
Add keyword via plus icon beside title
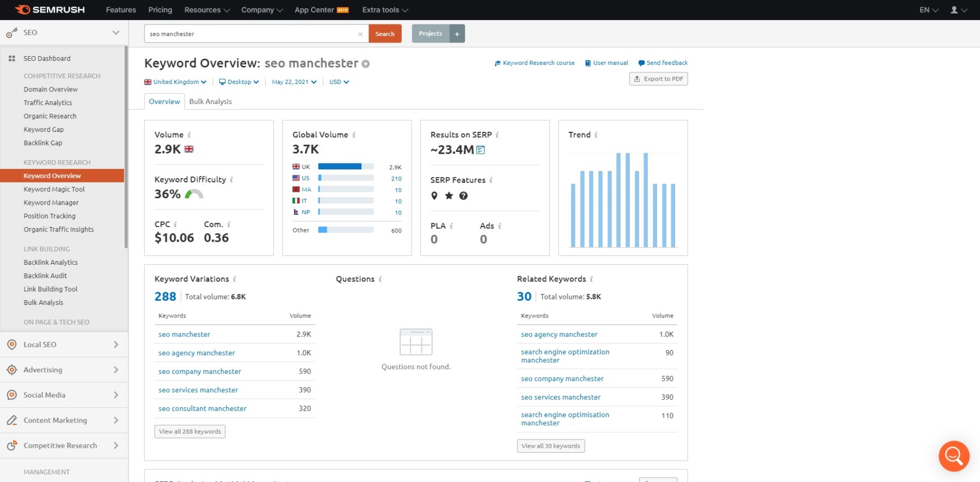pos(365,64)
